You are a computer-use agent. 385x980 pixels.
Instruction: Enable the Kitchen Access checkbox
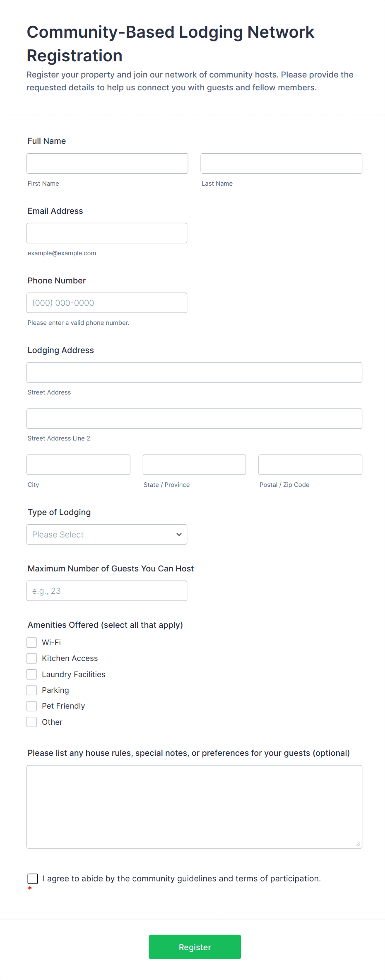pyautogui.click(x=32, y=658)
